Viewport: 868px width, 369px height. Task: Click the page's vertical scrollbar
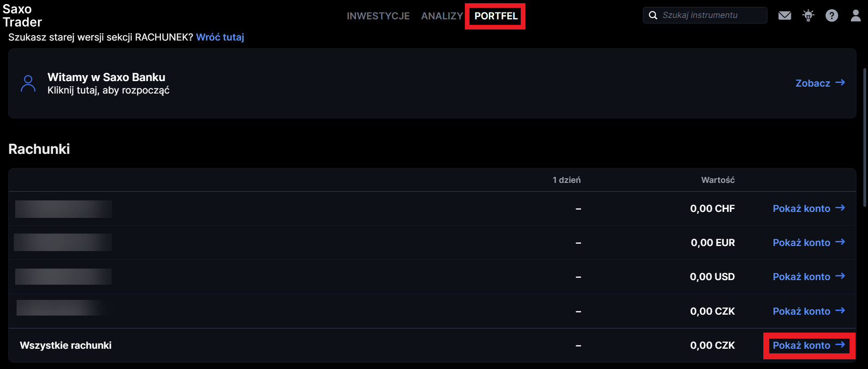(865, 138)
